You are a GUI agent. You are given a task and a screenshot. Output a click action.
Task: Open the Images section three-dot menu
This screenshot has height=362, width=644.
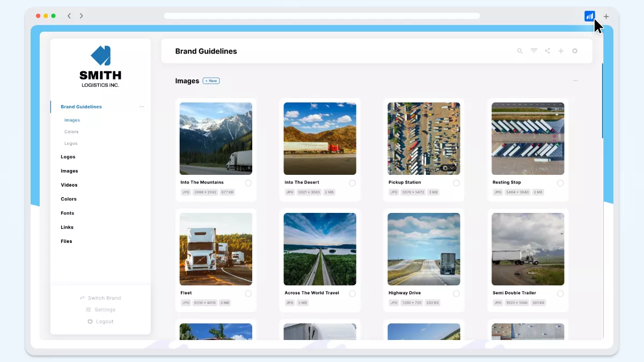point(575,81)
